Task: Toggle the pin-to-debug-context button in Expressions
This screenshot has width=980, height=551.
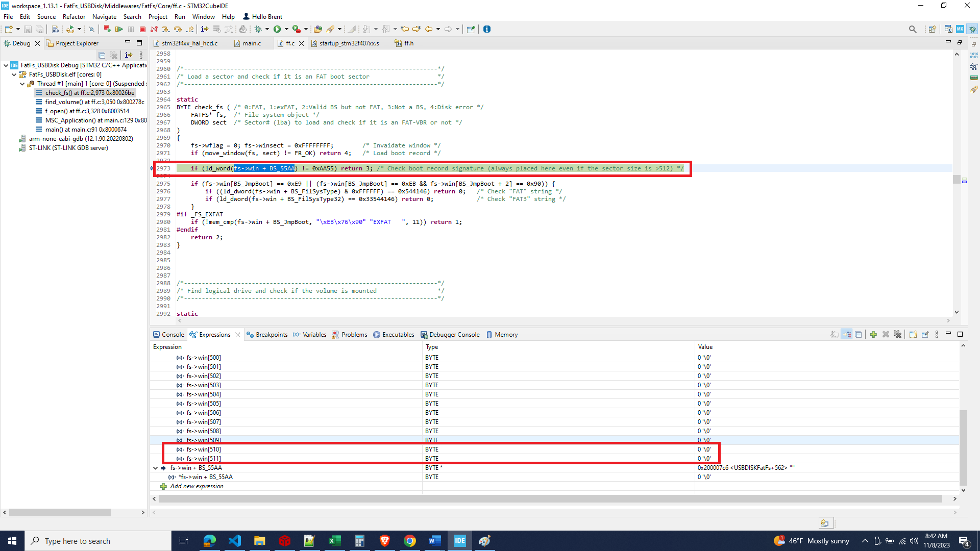Action: [x=925, y=335]
